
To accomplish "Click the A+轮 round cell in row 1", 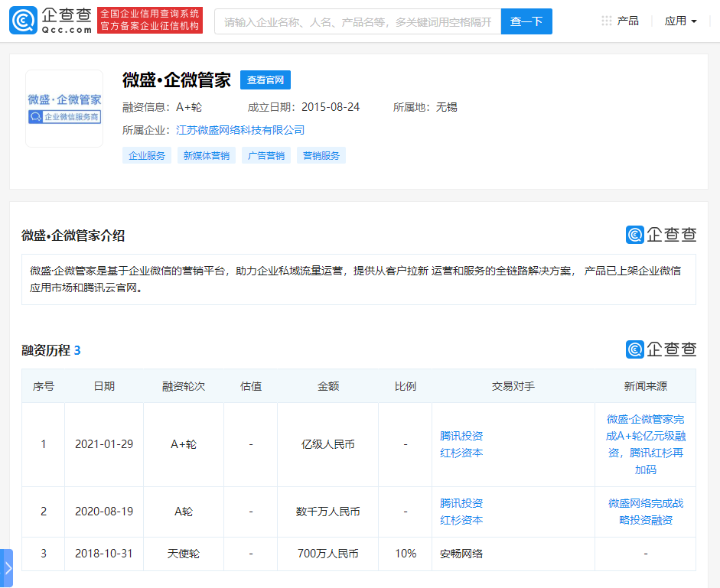I will point(184,444).
